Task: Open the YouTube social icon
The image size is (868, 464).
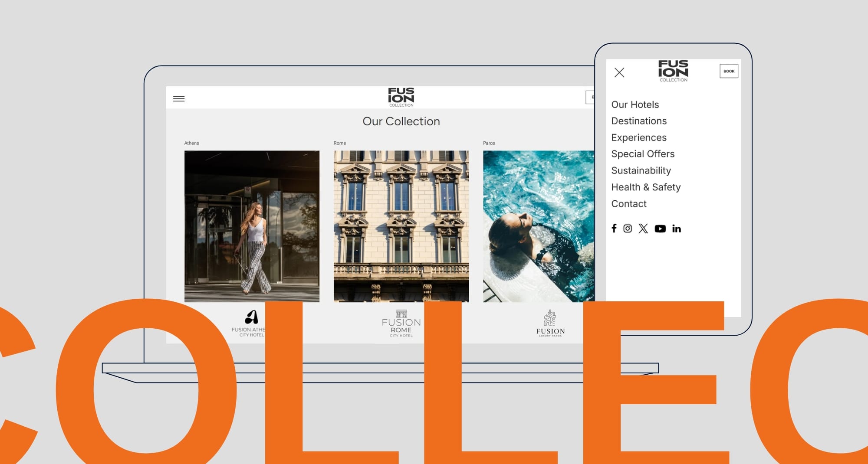Action: pyautogui.click(x=660, y=229)
